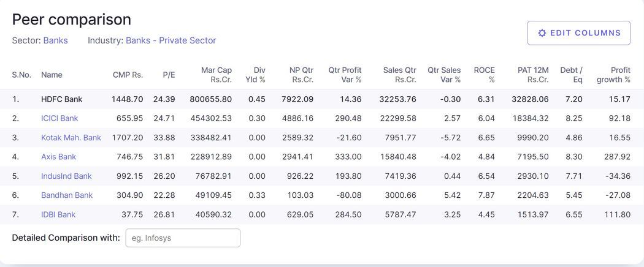
Task: Open the Kotak Mah. Bank link
Action: coord(71,138)
